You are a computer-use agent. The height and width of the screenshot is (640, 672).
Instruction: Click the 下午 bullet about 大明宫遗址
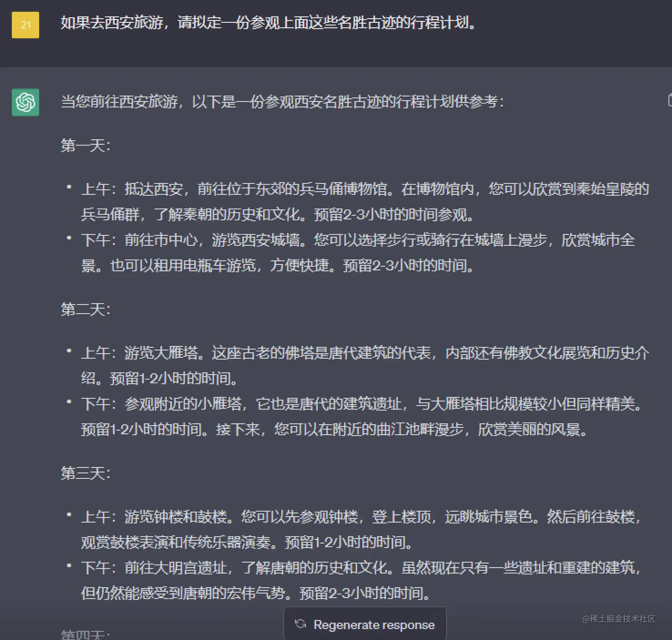point(361,580)
